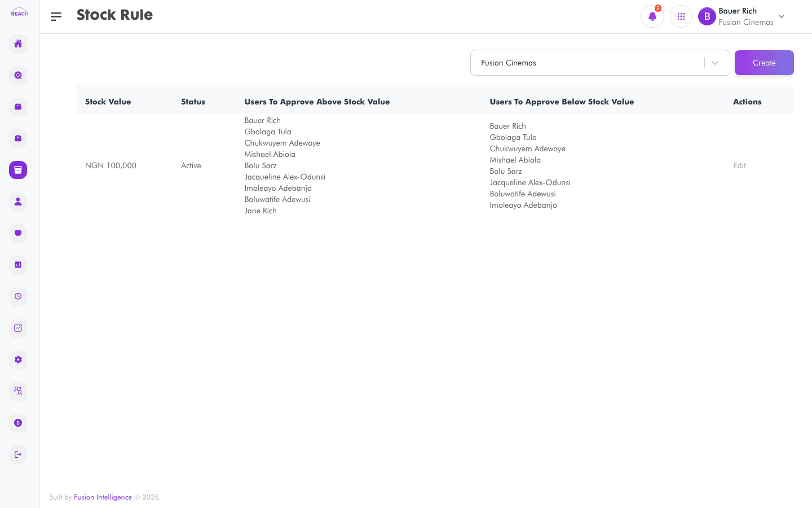Click the dollar coin sidebar icon

pos(18,423)
